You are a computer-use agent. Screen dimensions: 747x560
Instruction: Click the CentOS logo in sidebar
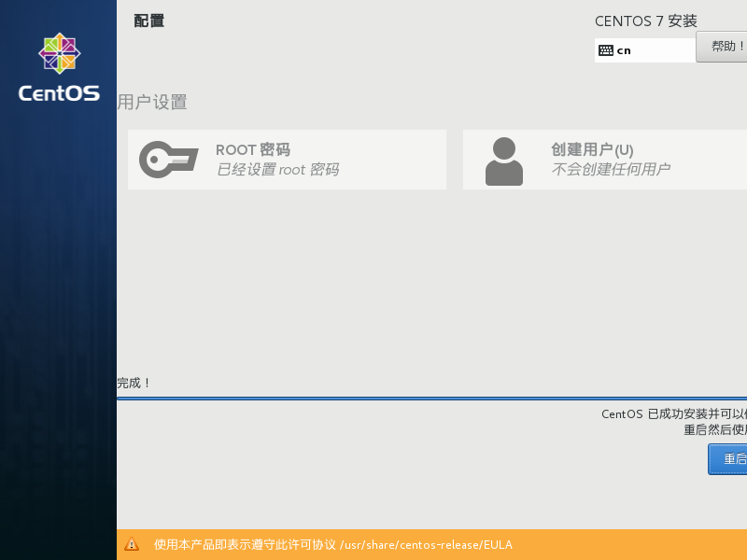click(x=59, y=67)
